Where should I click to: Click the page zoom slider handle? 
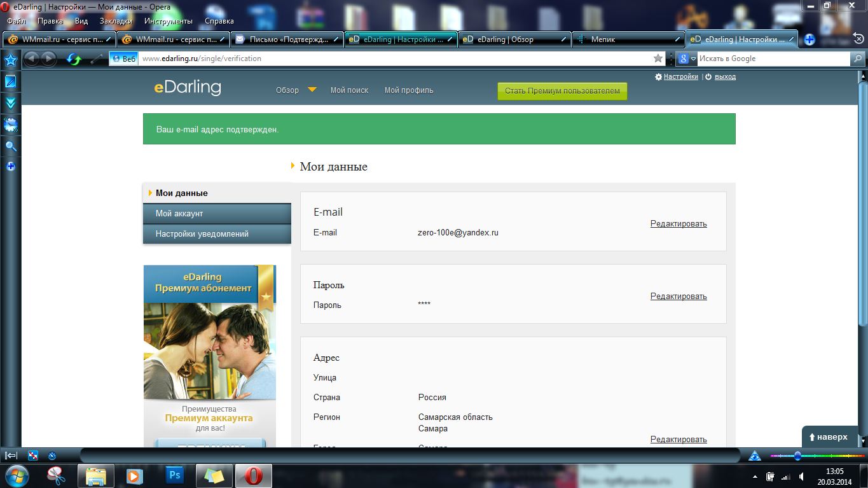797,456
